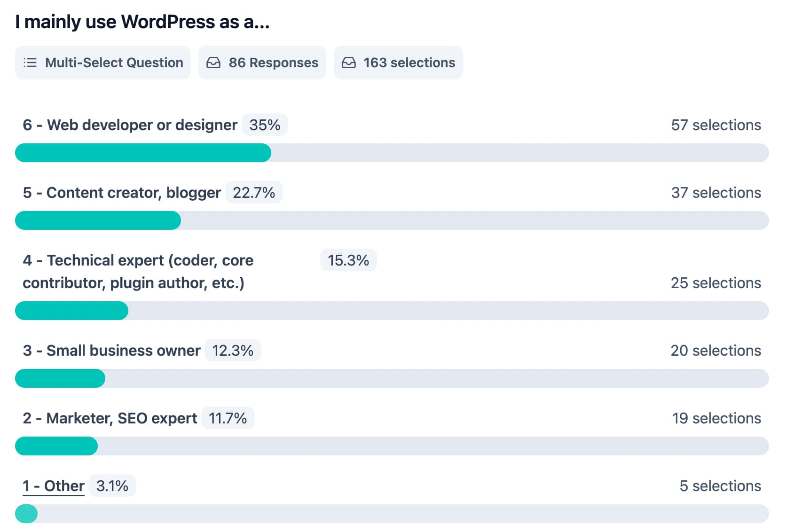Screen dimensions: 786x532
Task: Click the 35% percentage badge
Action: (x=265, y=125)
